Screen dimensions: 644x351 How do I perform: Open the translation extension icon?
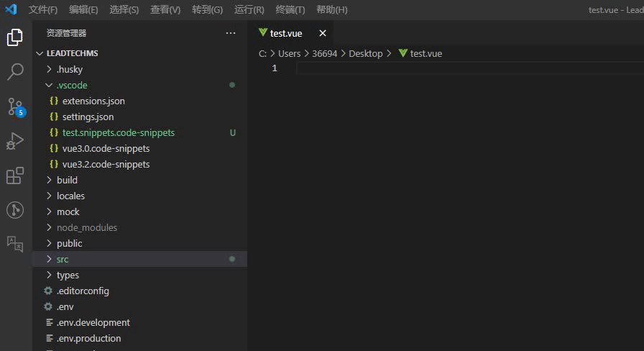coord(15,244)
